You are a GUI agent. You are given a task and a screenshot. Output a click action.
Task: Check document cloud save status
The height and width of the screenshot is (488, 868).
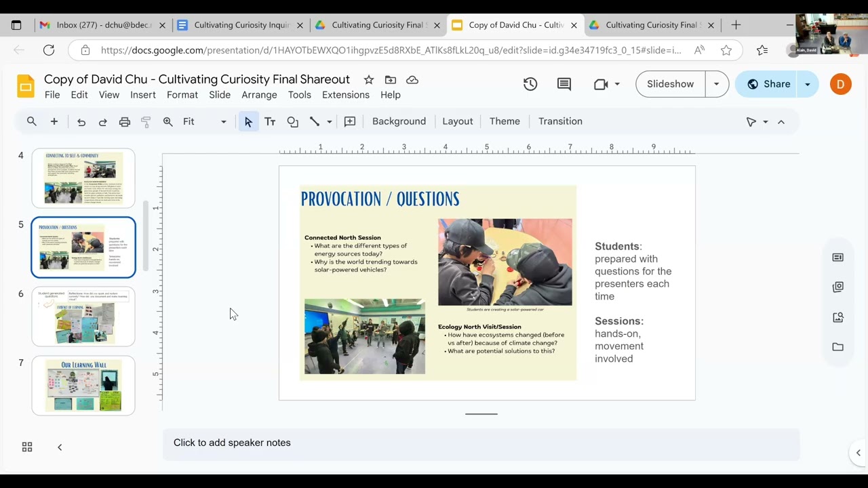coord(412,80)
